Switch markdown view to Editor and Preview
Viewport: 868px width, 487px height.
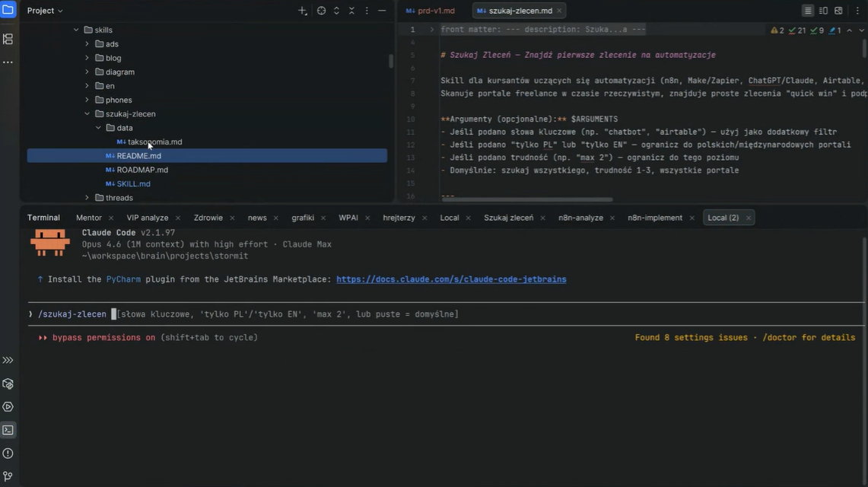[x=823, y=11]
